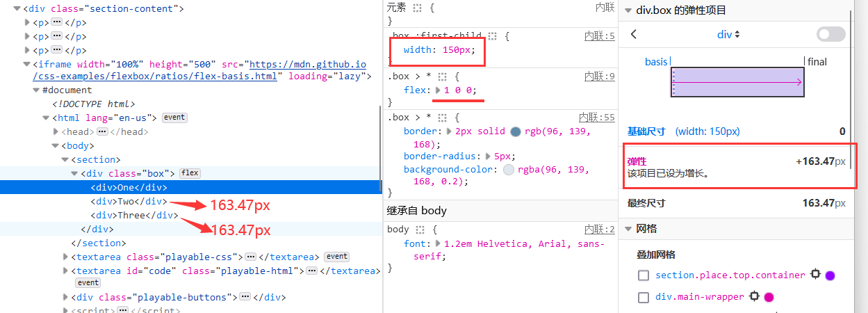The image size is (868, 313).
Task: Select div.main-wrapper node via target icon
Action: [755, 297]
